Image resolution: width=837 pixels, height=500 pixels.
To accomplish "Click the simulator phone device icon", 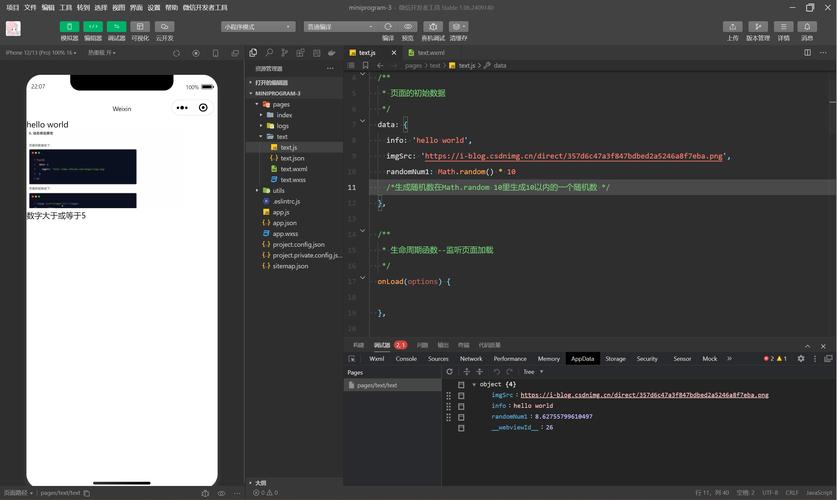I will tap(215, 53).
